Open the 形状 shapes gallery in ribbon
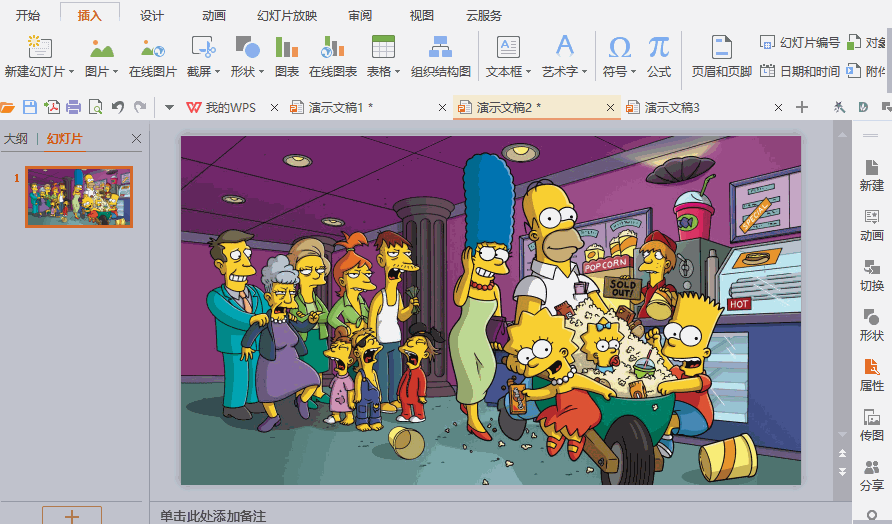 pyautogui.click(x=247, y=47)
